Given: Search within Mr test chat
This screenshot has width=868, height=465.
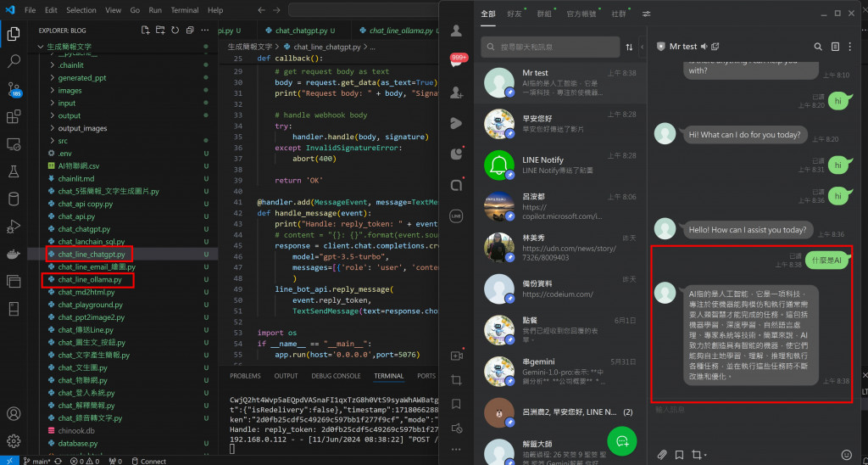Looking at the screenshot, I should (818, 47).
